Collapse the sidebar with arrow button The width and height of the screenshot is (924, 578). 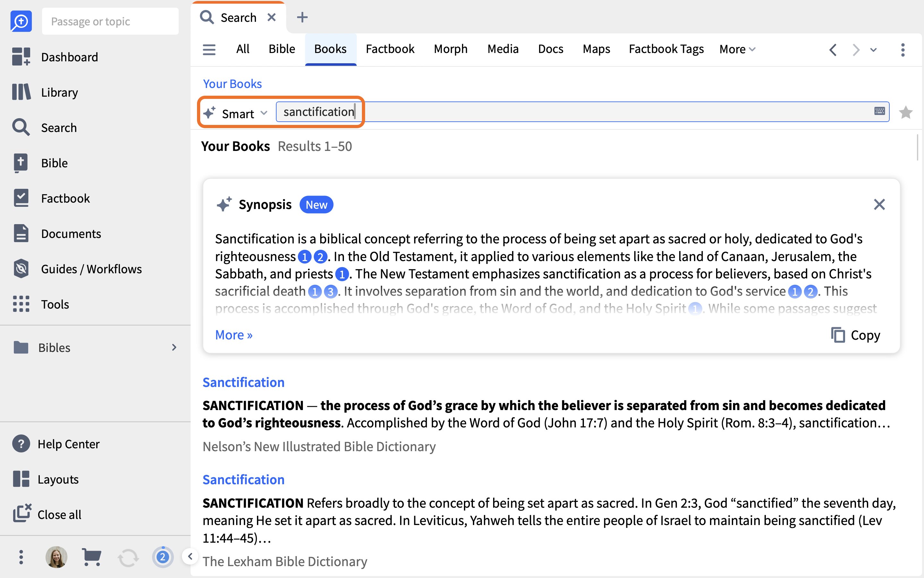pos(190,556)
